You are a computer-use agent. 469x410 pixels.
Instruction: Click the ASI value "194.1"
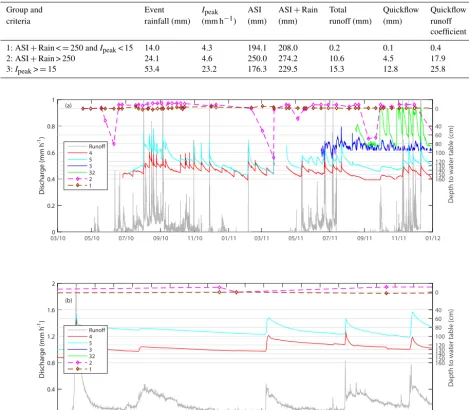(x=257, y=48)
